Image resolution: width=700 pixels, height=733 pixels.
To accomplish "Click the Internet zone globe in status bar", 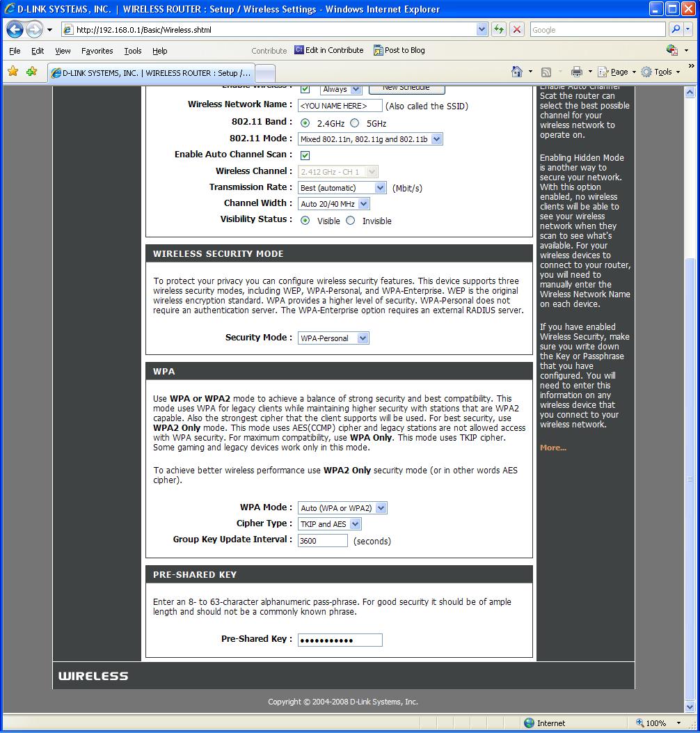I will [x=529, y=723].
